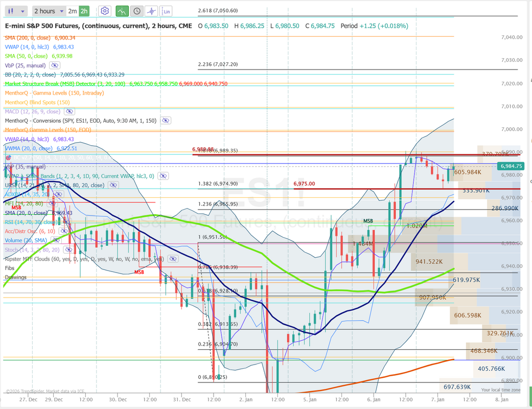Toggle MenthorQ Conversions eye icon
Viewport: 532px width, 409px height.
click(165, 121)
